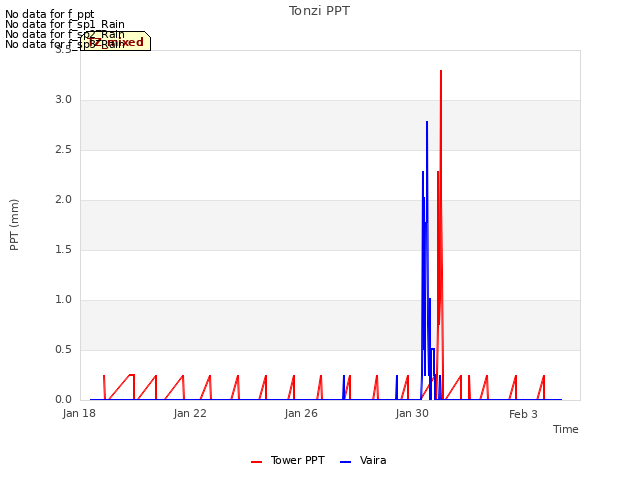Click the PPT (mm) y-axis title
The image size is (640, 480).
click(14, 225)
